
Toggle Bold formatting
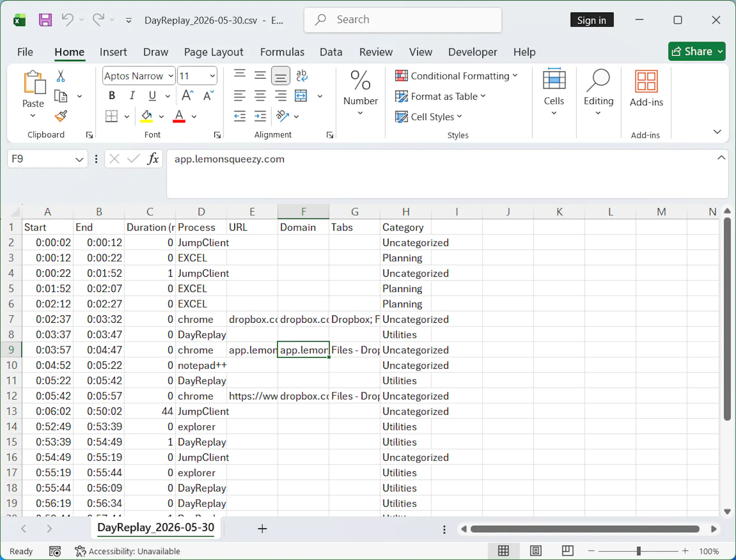click(x=112, y=96)
